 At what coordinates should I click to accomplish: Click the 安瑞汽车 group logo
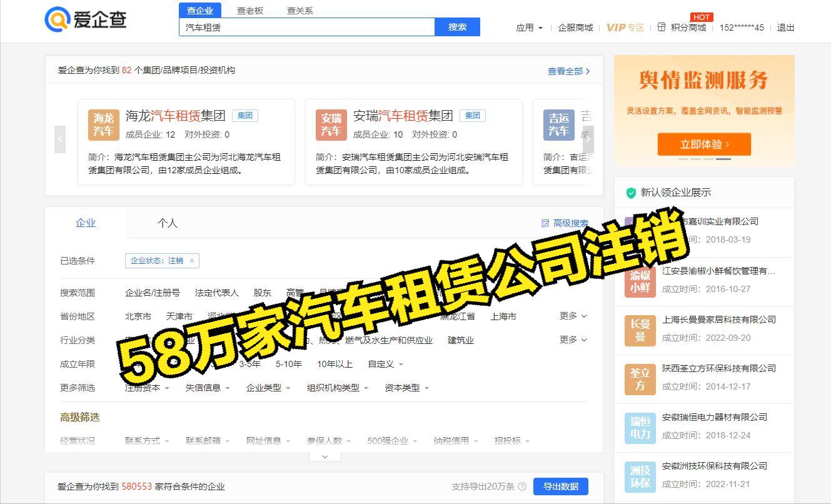click(x=331, y=124)
